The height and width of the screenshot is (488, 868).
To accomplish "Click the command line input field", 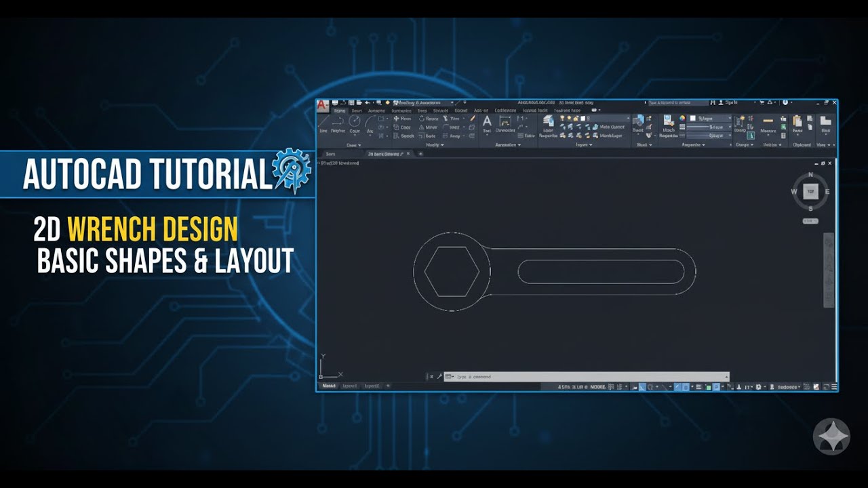I will [587, 376].
